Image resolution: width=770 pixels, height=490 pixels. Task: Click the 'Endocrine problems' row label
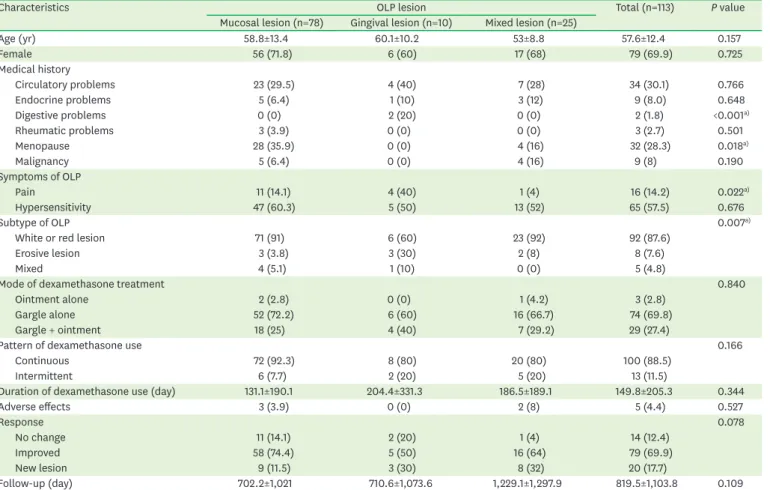(x=63, y=100)
